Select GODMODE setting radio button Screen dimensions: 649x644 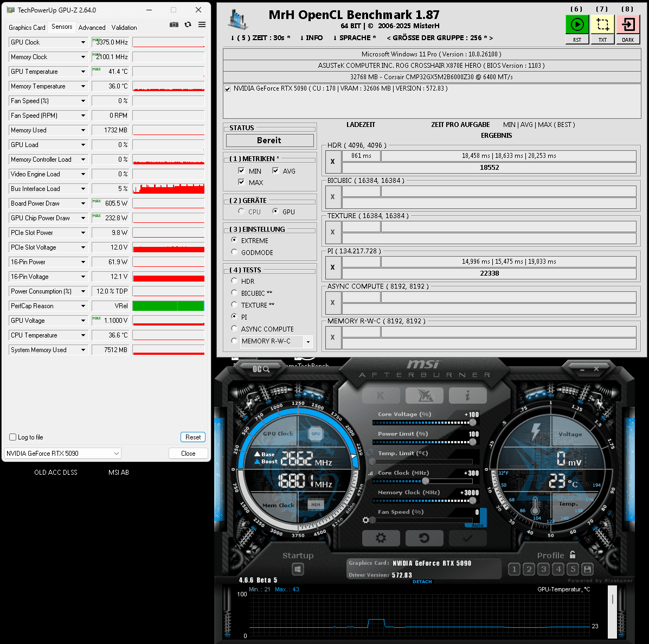coord(234,252)
